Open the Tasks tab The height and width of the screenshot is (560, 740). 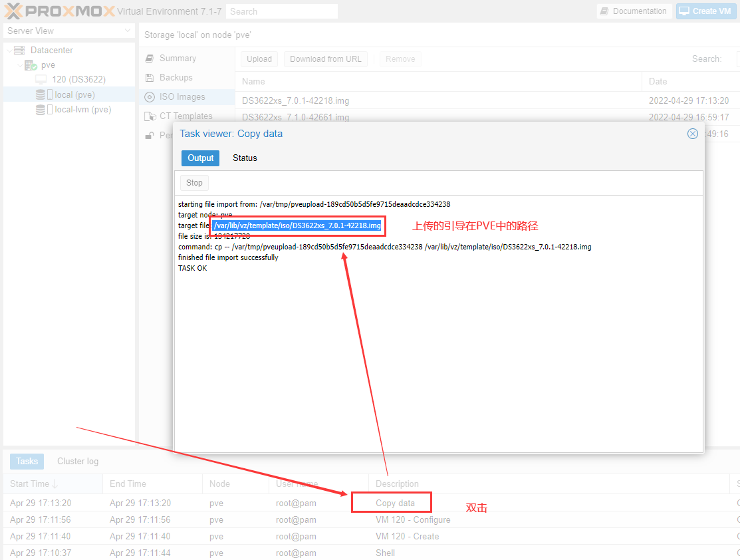[x=27, y=462]
